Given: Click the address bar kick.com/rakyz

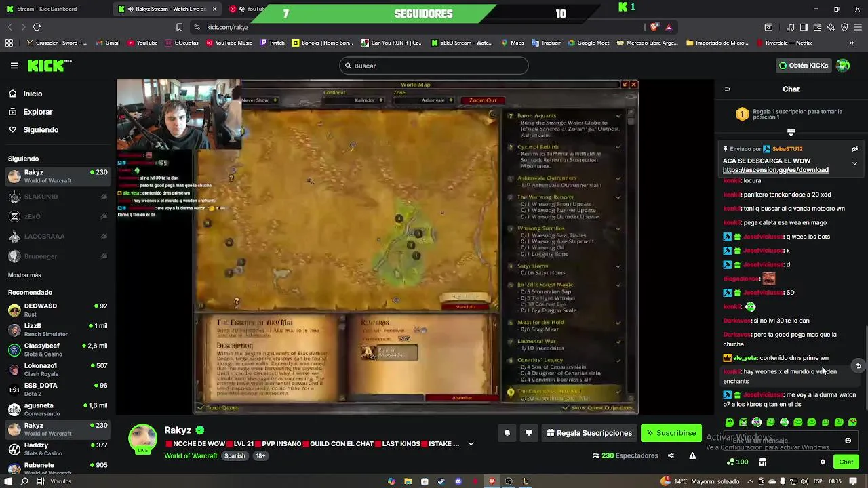Looking at the screenshot, I should tap(228, 27).
